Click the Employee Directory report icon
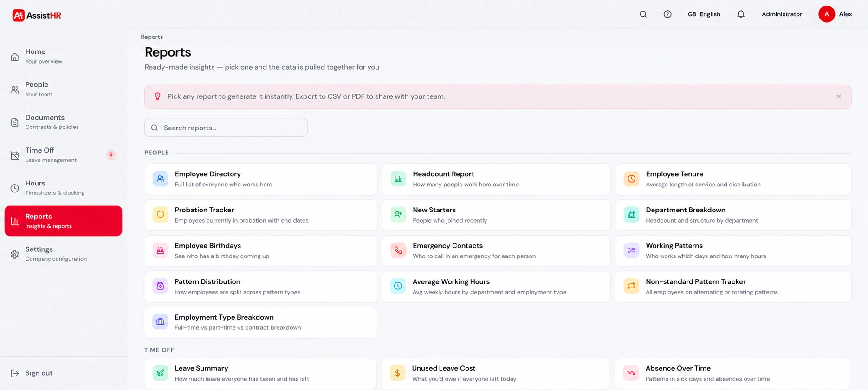 (160, 179)
